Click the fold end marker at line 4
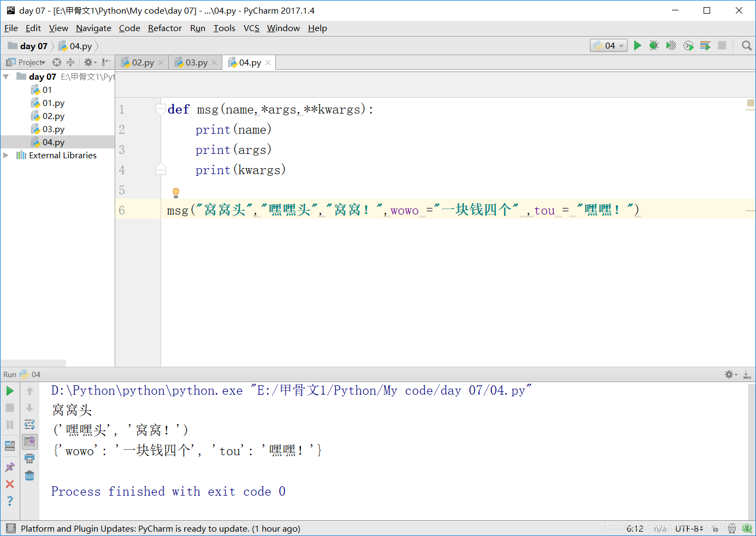The image size is (756, 536). click(x=161, y=169)
